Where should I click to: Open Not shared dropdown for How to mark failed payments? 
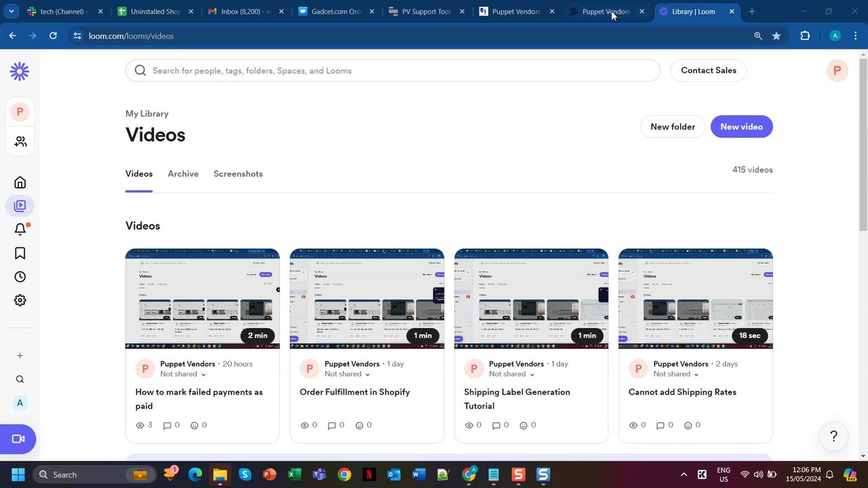pyautogui.click(x=183, y=374)
